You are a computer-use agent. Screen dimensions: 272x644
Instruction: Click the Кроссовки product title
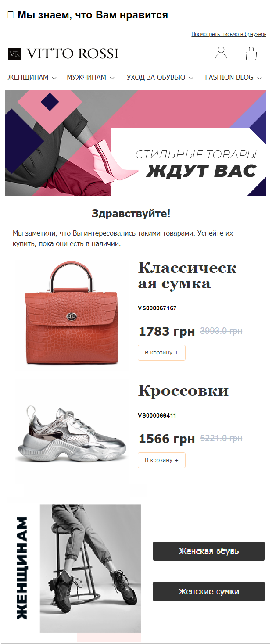click(183, 390)
